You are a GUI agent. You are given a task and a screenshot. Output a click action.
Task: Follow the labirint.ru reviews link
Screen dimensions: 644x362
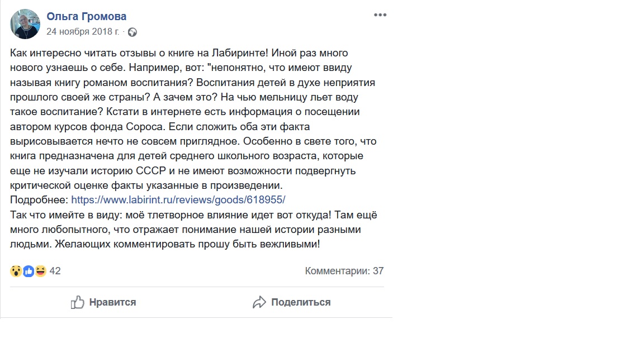pos(178,199)
